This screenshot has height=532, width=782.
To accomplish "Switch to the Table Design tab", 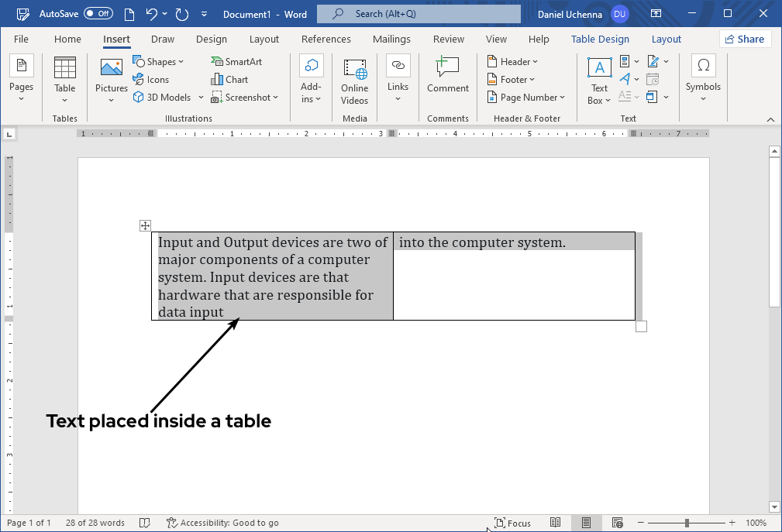I will point(602,39).
